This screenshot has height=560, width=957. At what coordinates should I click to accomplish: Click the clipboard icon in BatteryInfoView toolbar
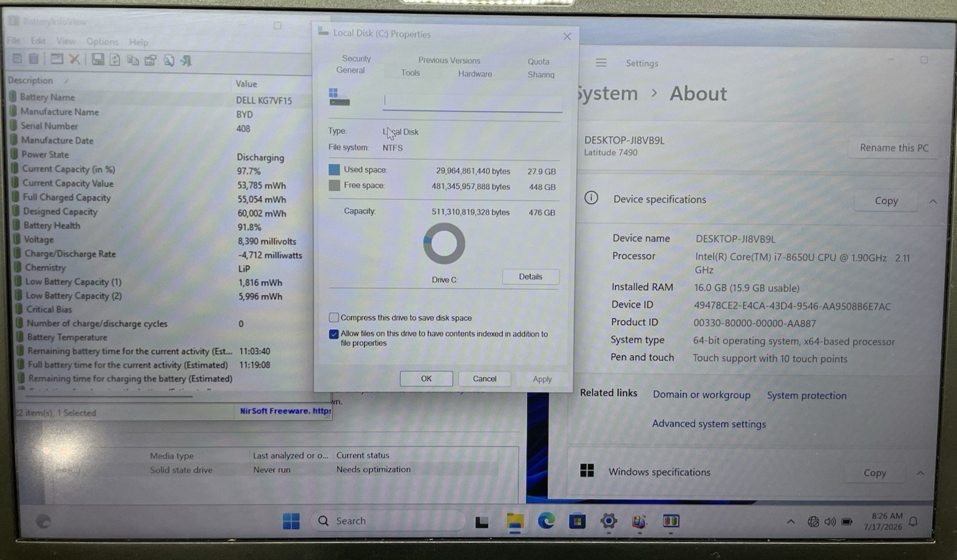tap(33, 59)
